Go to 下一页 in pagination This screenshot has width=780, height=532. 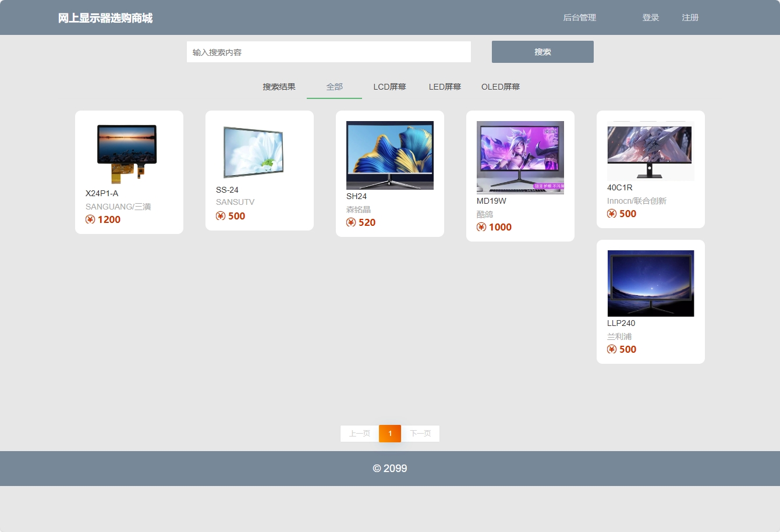[x=420, y=433]
